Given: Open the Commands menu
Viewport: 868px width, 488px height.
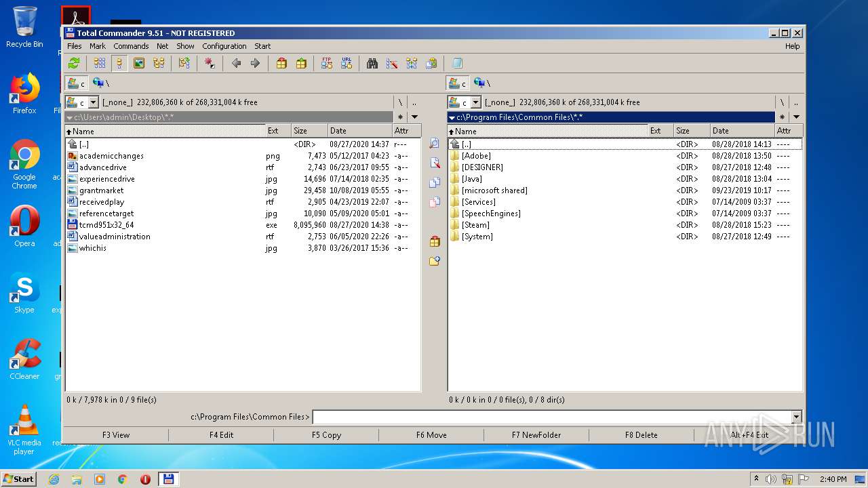Looking at the screenshot, I should coord(131,46).
